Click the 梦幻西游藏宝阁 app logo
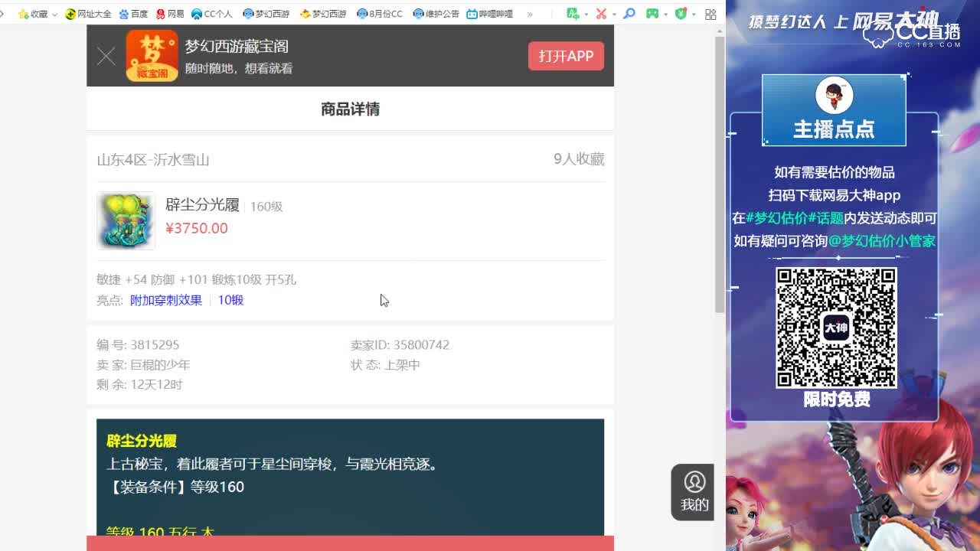Viewport: 980px width, 551px height. (x=152, y=56)
